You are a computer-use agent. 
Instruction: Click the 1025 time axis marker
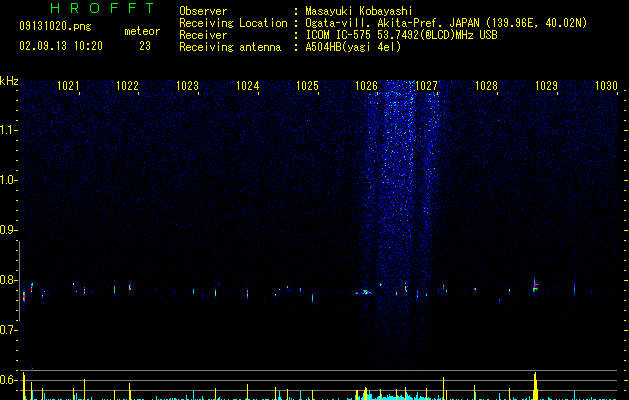tap(307, 86)
